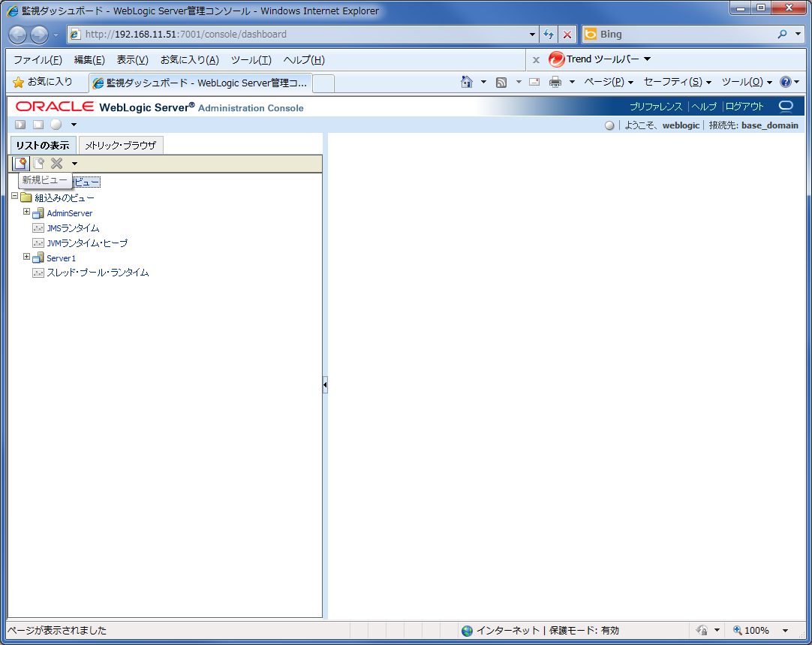Click the Home icon
This screenshot has height=645, width=812.
[x=467, y=82]
